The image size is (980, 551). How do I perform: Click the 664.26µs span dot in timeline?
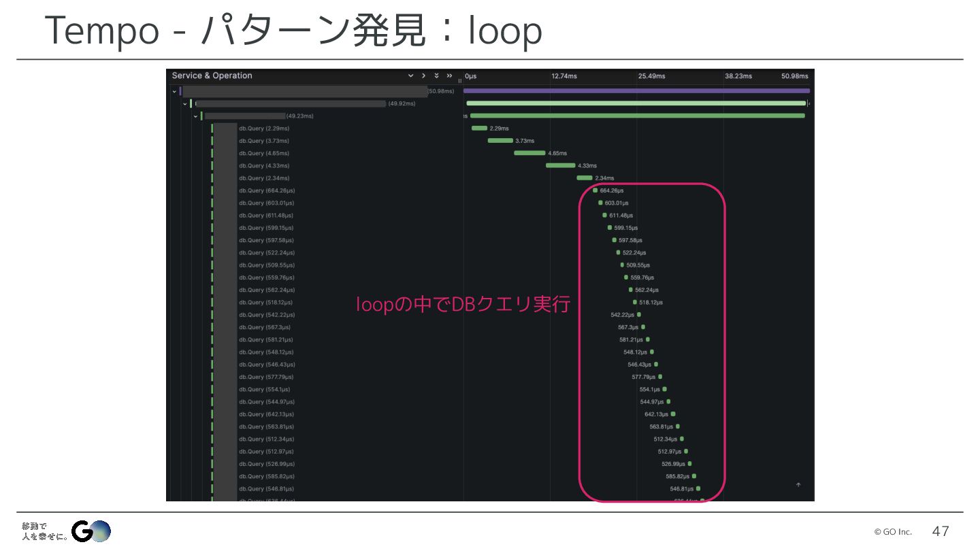tap(595, 190)
